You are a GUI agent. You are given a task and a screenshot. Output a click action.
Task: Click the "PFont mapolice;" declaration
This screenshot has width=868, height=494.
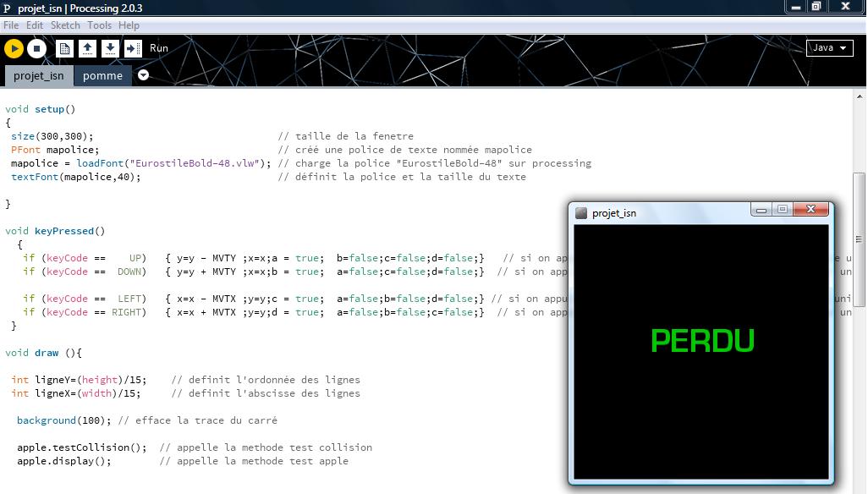[55, 150]
